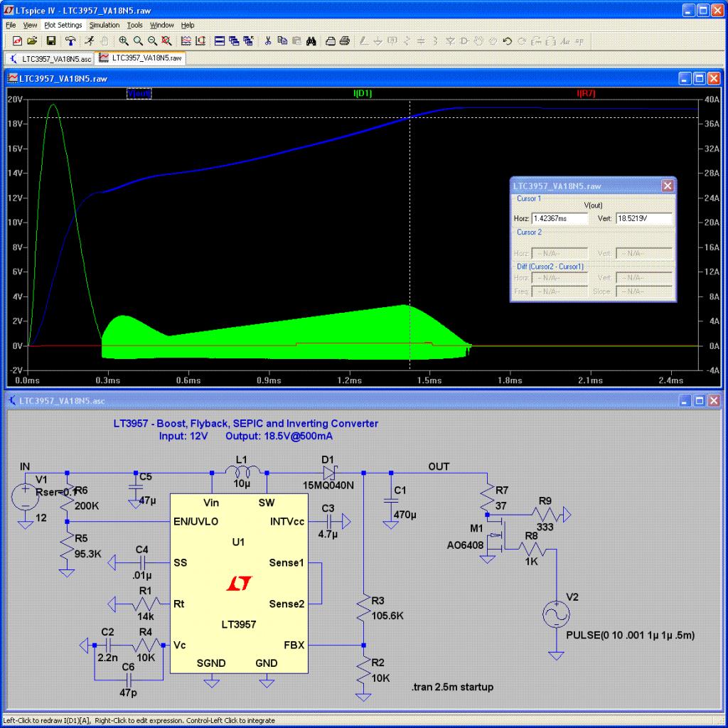Viewport: 728px width, 728px height.
Task: Click the grayed SPICE directive '.op' icon
Action: [x=579, y=41]
